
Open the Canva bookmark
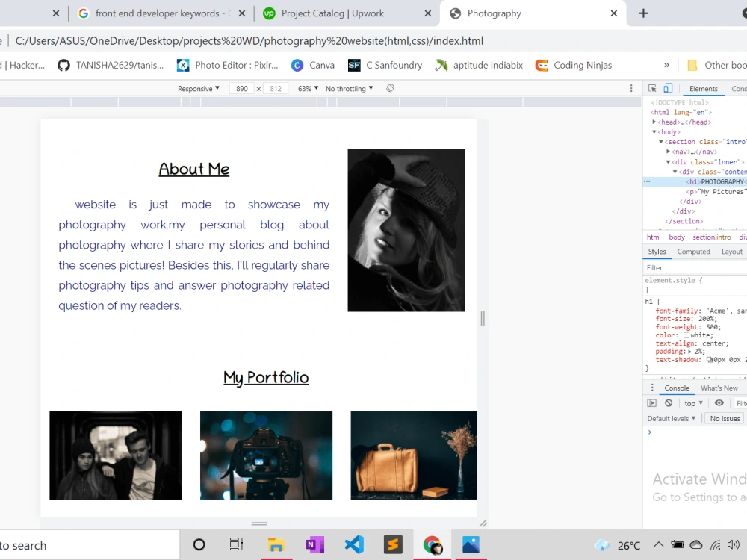click(x=312, y=65)
